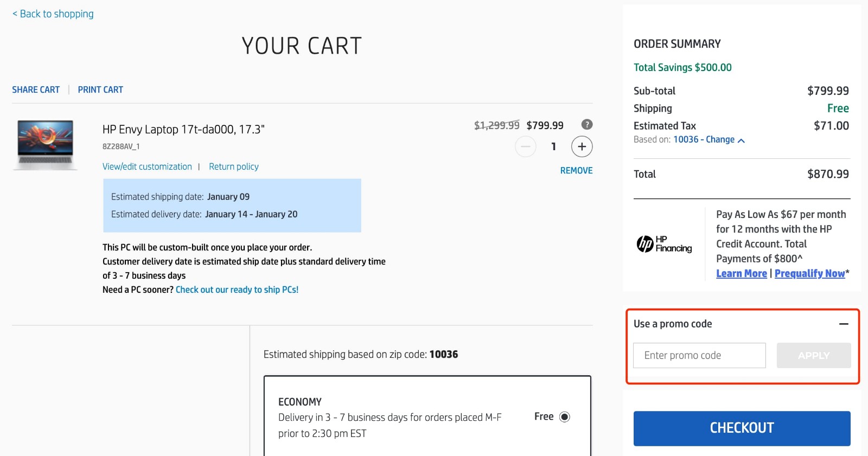Collapse the Use a promo code section

[844, 324]
